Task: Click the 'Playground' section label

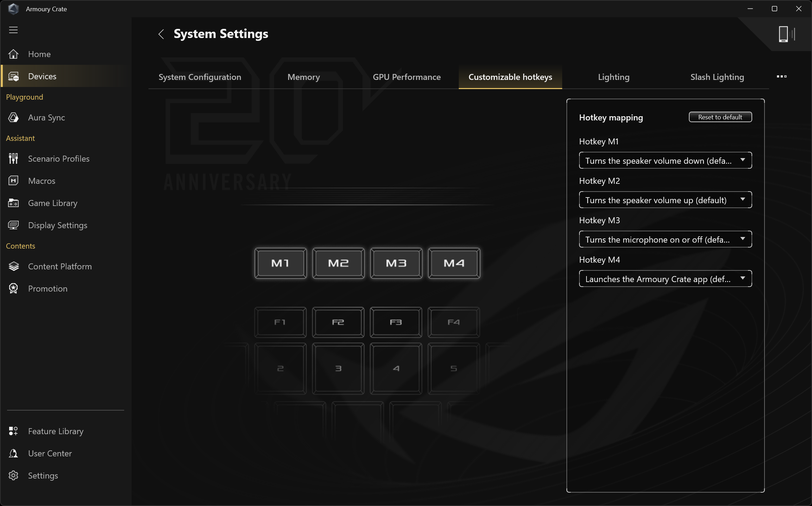Action: (25, 97)
